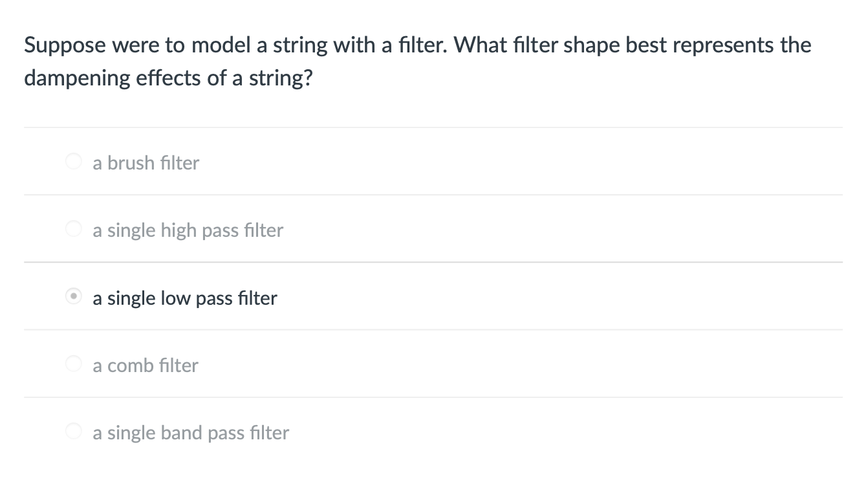This screenshot has width=868, height=484.
Task: Click the 'a comb filter' answer text
Action: (x=145, y=365)
